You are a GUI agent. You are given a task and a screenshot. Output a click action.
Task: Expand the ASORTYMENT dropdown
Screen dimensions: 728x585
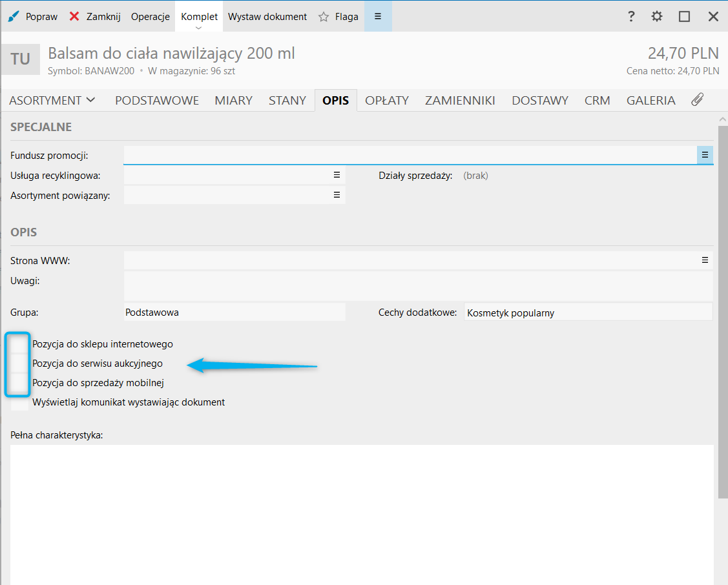click(52, 100)
